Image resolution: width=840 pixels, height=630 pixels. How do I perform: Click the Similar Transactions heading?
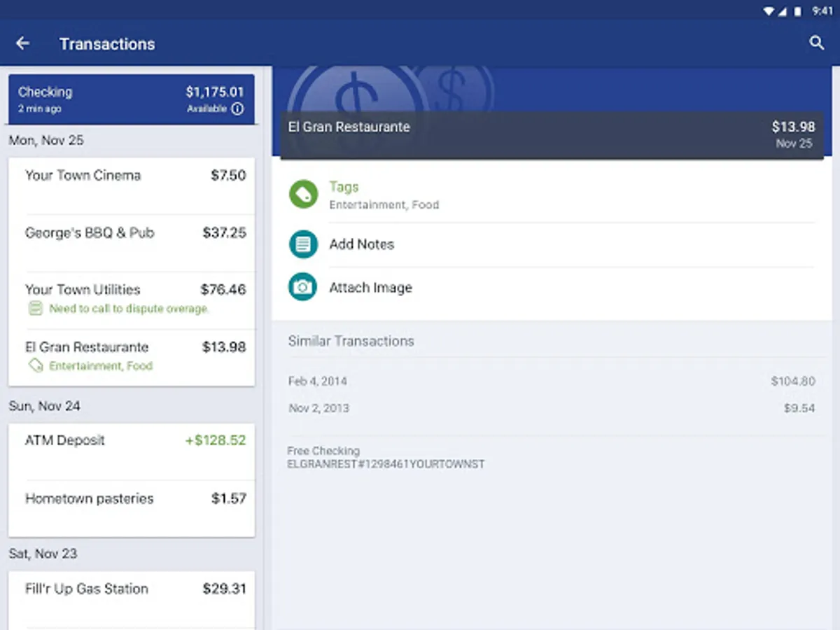pyautogui.click(x=351, y=341)
